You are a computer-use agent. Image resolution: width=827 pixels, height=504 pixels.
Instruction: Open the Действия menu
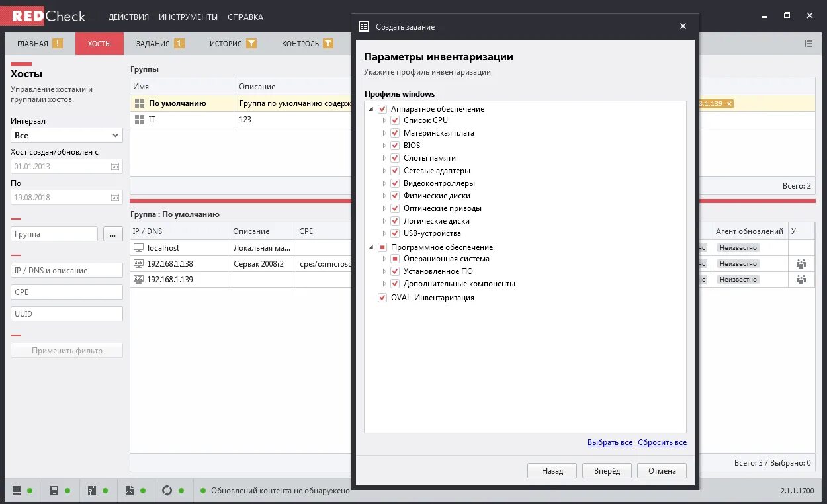pyautogui.click(x=128, y=17)
